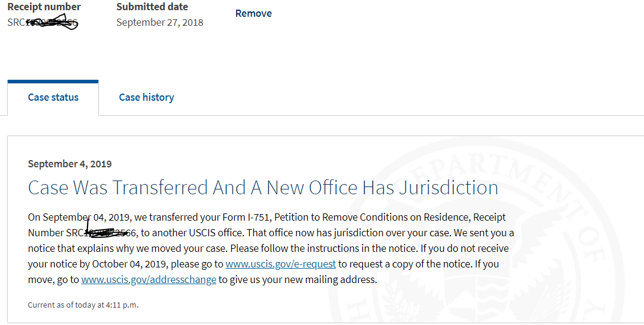Click the September 4, 2019 status date
Image resolution: width=644 pixels, height=325 pixels.
click(x=69, y=164)
